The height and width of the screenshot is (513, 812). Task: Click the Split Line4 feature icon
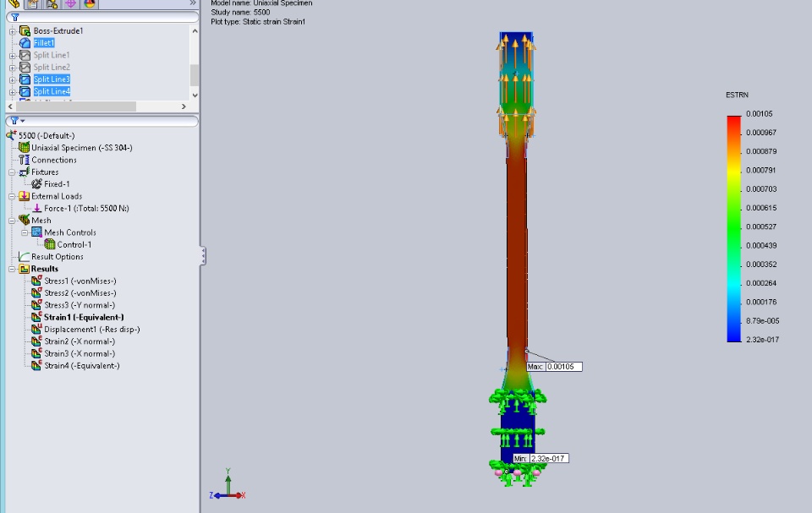point(25,91)
